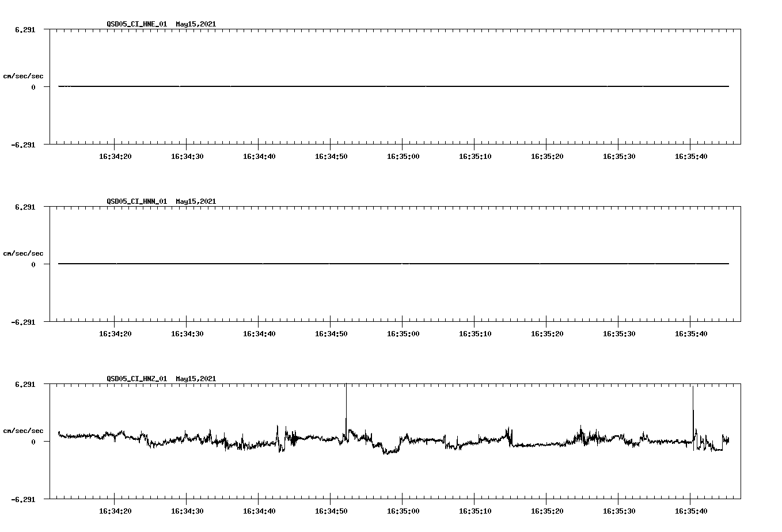782x532 pixels.
Task: Click the cm/sec/sec axis label on top plot
Action: (24, 75)
